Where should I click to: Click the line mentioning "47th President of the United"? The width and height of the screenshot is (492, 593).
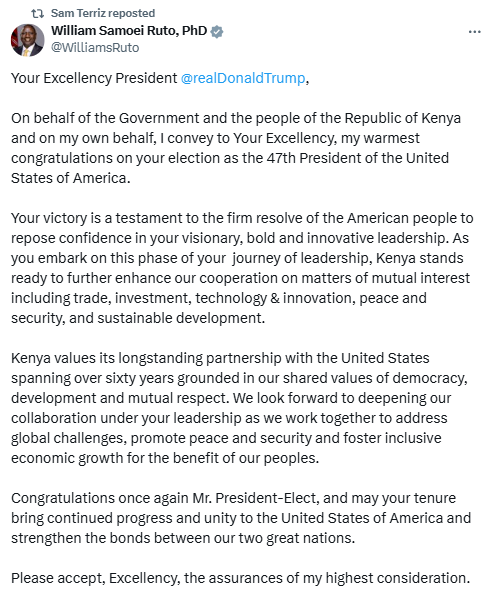click(x=230, y=158)
